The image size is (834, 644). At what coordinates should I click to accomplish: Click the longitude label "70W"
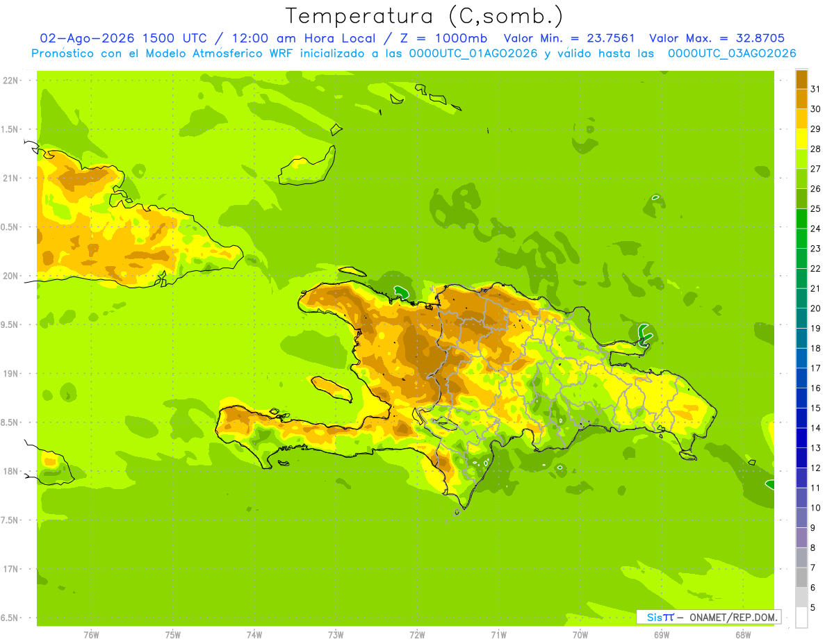(580, 635)
